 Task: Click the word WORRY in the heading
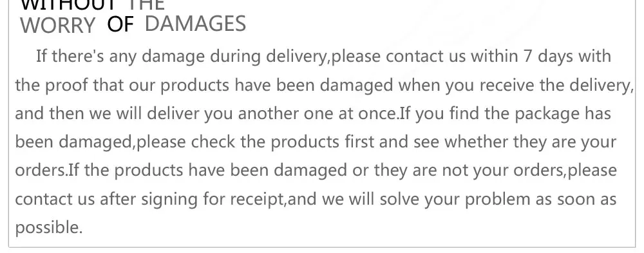pyautogui.click(x=58, y=26)
